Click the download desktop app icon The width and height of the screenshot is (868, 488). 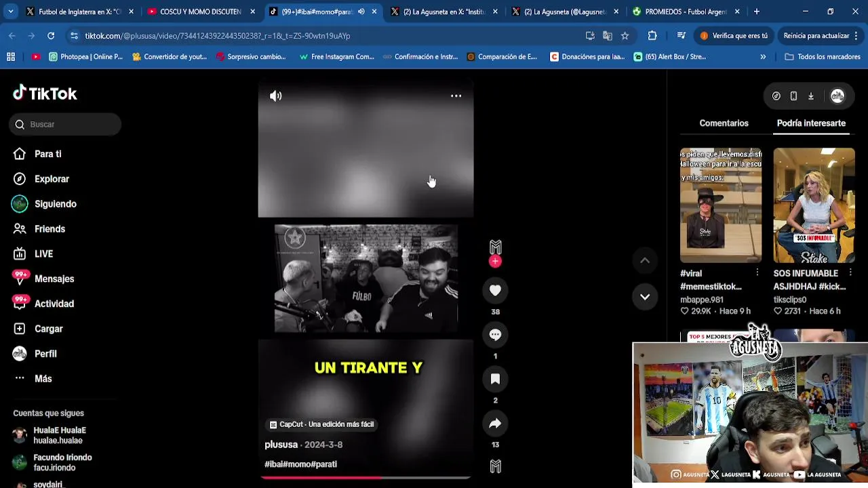click(x=810, y=96)
